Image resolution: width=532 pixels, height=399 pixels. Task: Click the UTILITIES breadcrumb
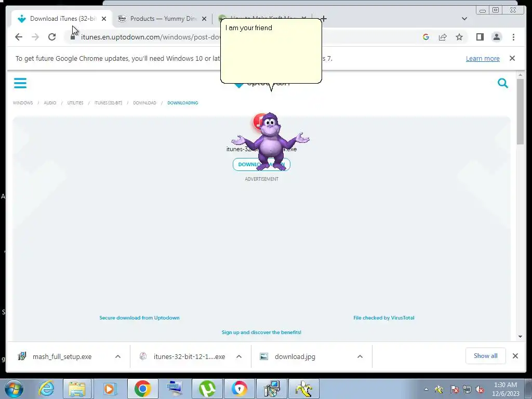pyautogui.click(x=75, y=103)
